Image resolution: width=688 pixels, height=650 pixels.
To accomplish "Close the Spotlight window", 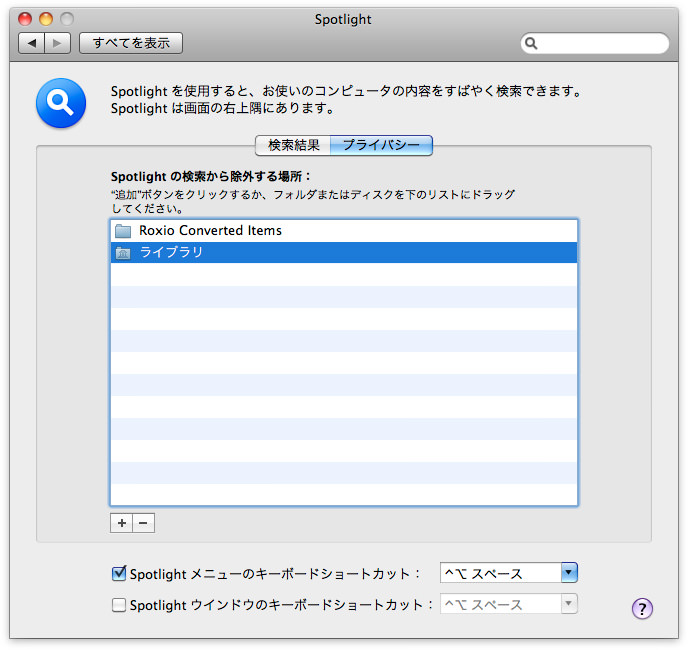I will tap(25, 19).
